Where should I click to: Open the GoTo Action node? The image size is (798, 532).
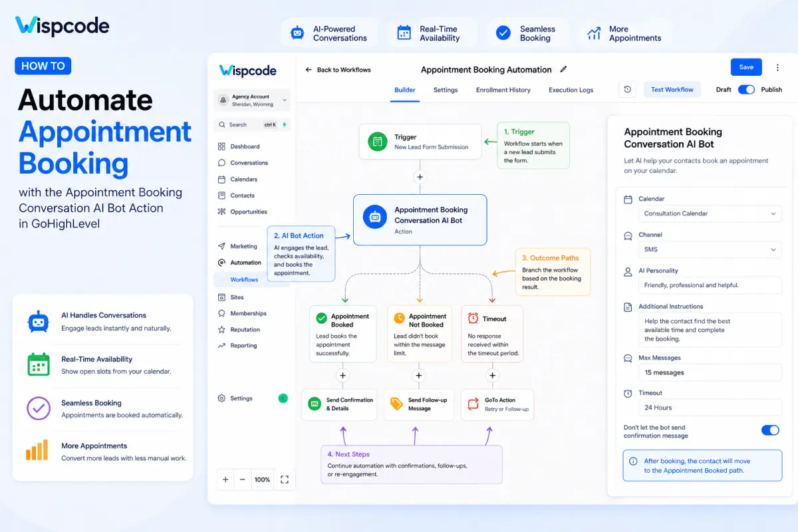(497, 404)
